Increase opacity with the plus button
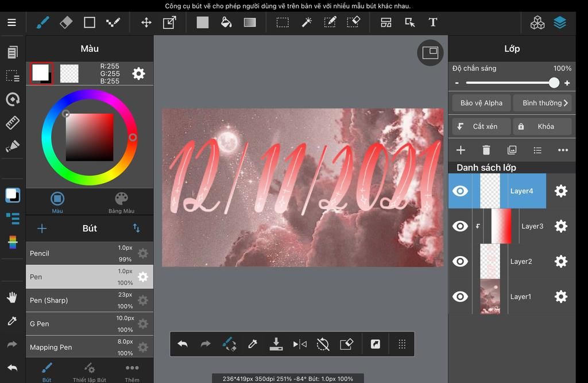The height and width of the screenshot is (383, 588). [x=567, y=83]
